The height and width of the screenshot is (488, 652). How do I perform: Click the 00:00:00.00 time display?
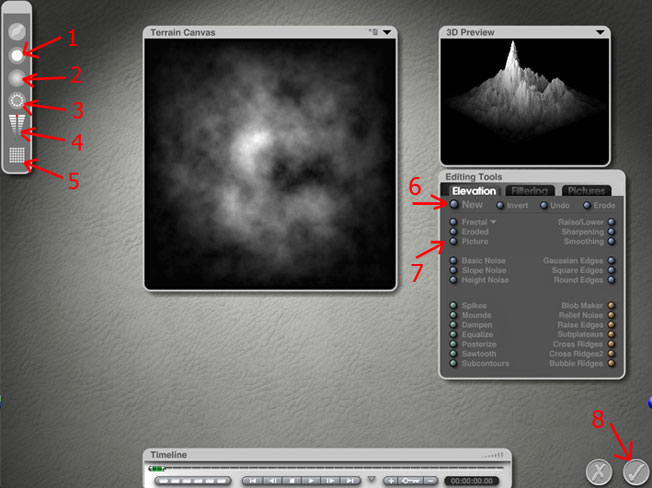[472, 481]
